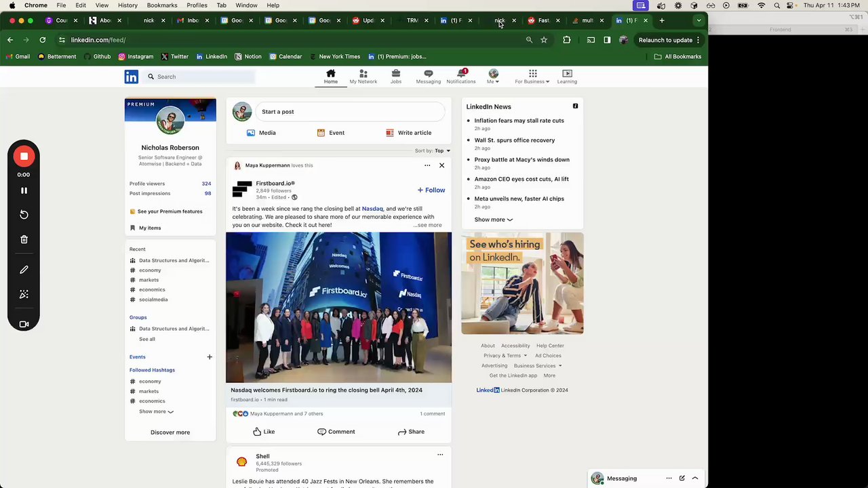Collapse the Messaging panel chevron
This screenshot has width=868, height=488.
click(695, 479)
